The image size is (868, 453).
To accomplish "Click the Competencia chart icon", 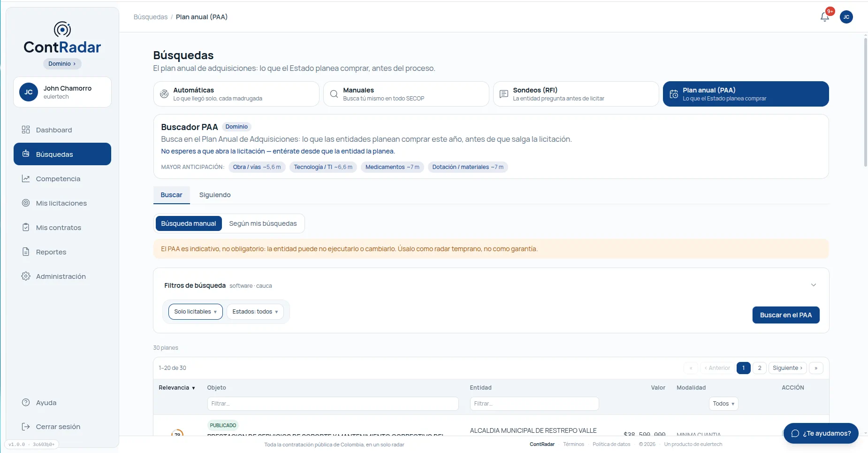I will click(x=26, y=178).
